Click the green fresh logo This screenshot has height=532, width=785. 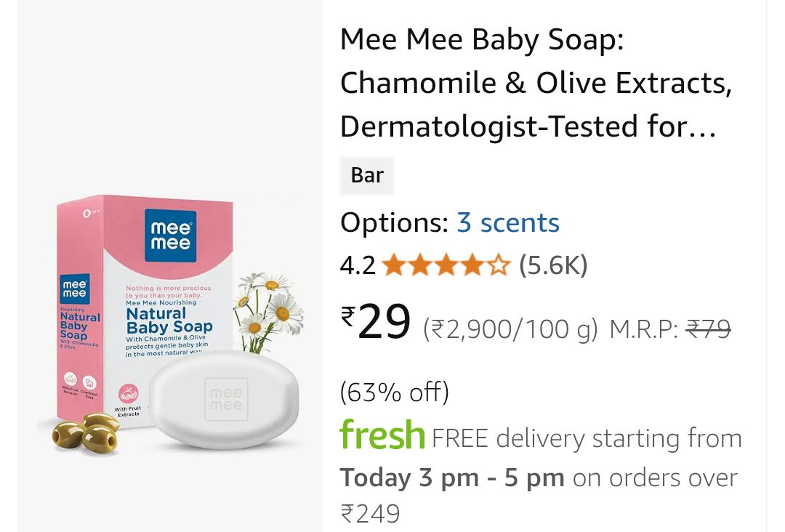click(x=382, y=436)
